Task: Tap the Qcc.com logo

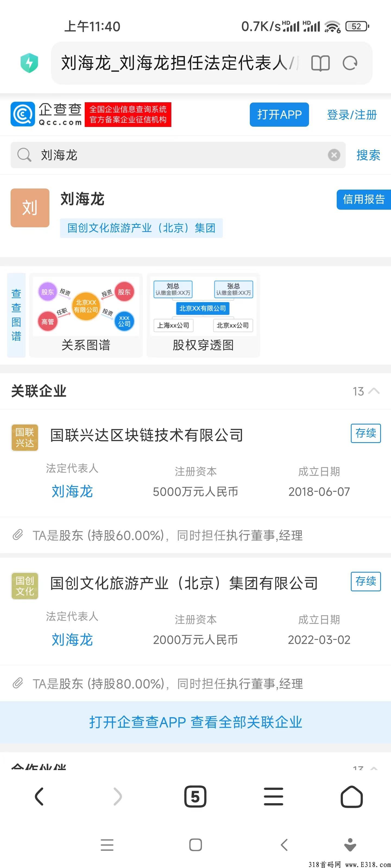Action: click(x=46, y=114)
